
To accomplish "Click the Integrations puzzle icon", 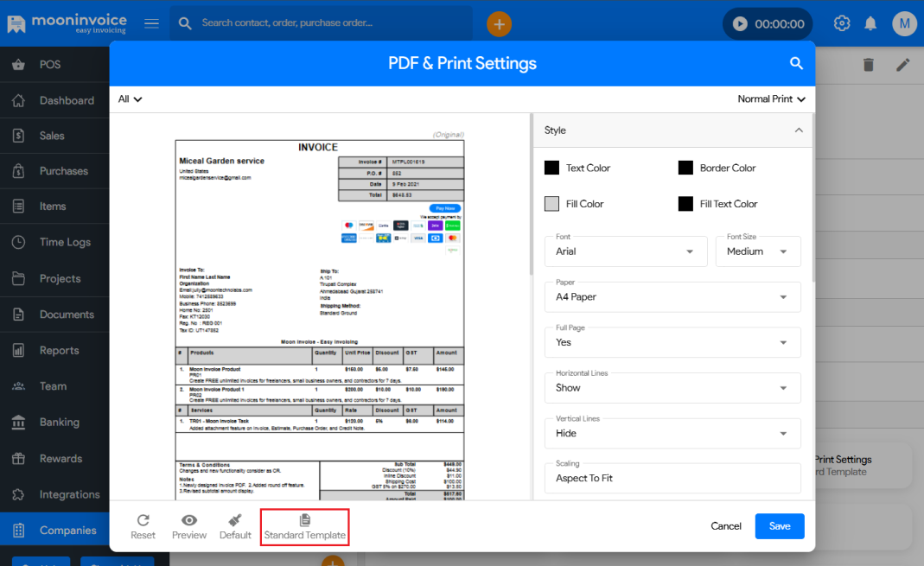I will [x=18, y=495].
